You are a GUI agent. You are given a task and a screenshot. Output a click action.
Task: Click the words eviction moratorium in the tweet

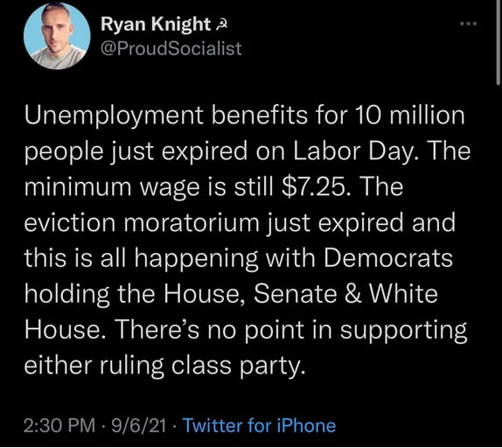142,222
